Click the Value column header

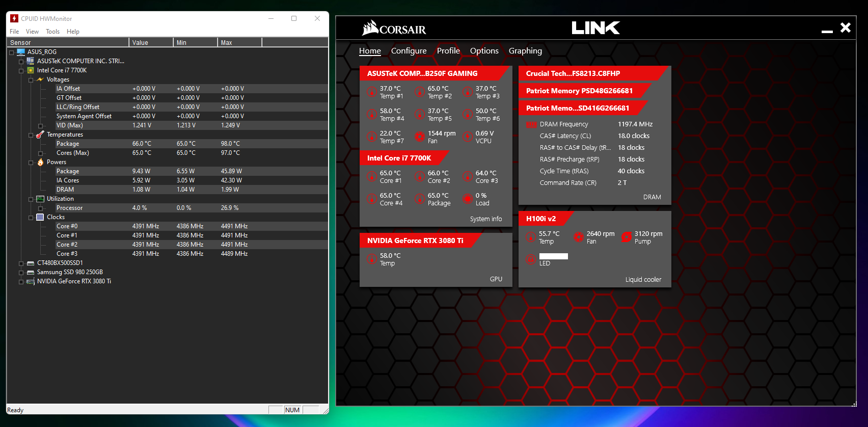[151, 42]
